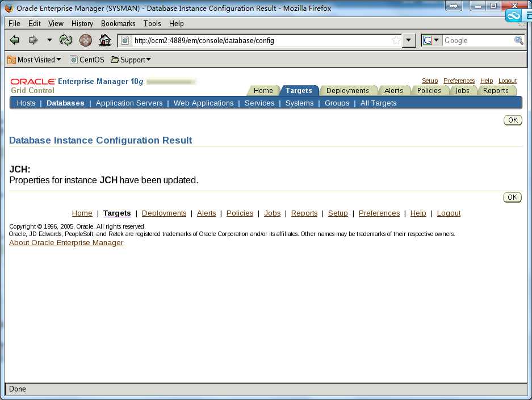Viewport: 532px width, 400px height.
Task: Open the Bookmarks menu
Action: (118, 23)
